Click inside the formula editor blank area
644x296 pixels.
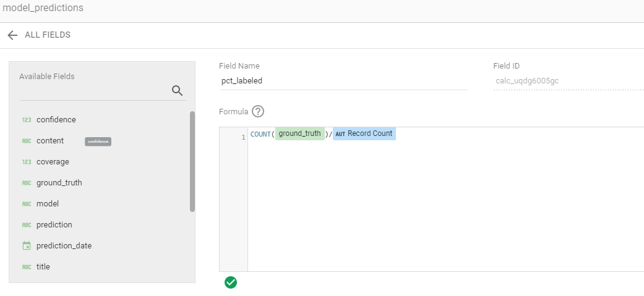(445, 204)
